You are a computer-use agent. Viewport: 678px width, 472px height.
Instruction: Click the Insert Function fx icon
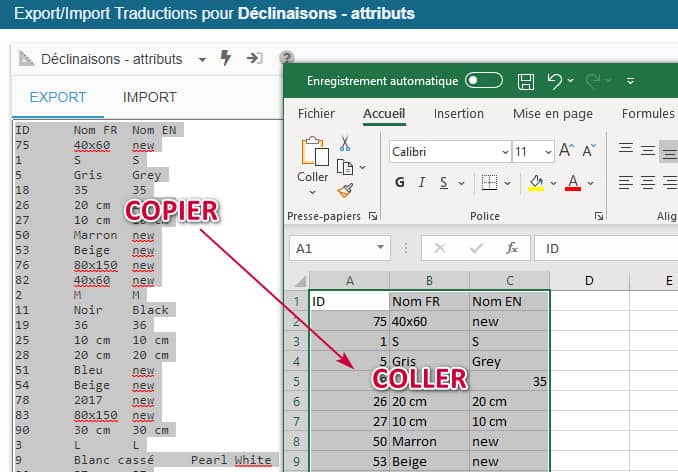point(511,248)
